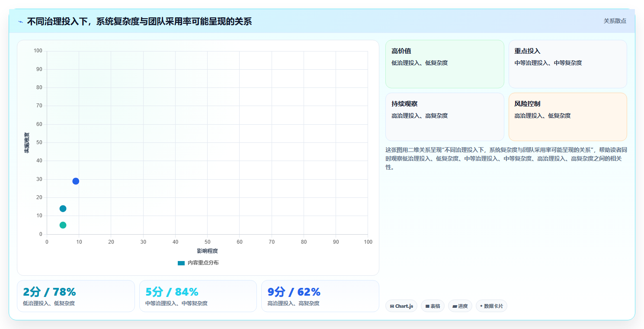
Task: Click 高治理投入、高复杂度 under 持续观察
Action: tap(420, 116)
